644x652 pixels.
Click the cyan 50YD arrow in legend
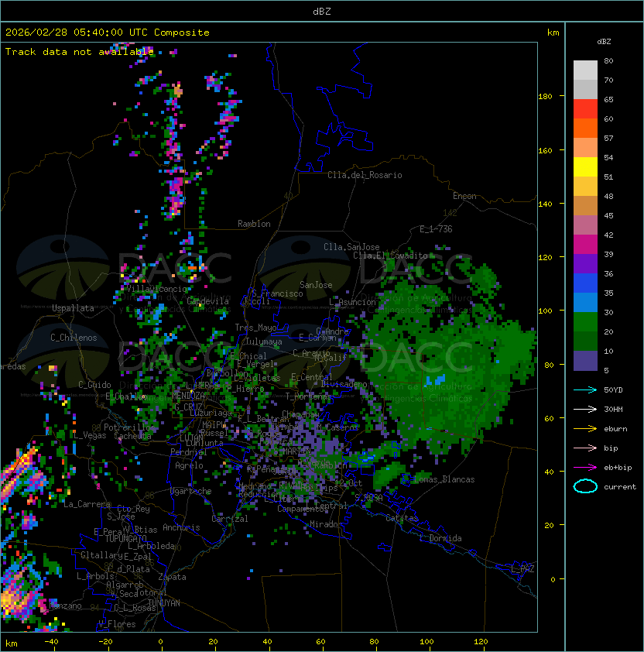(585, 389)
